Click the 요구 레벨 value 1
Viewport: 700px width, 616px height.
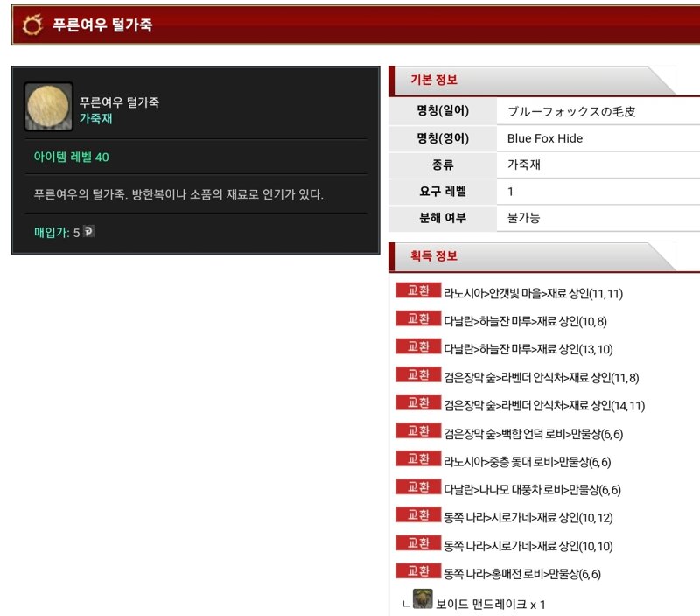click(x=510, y=192)
